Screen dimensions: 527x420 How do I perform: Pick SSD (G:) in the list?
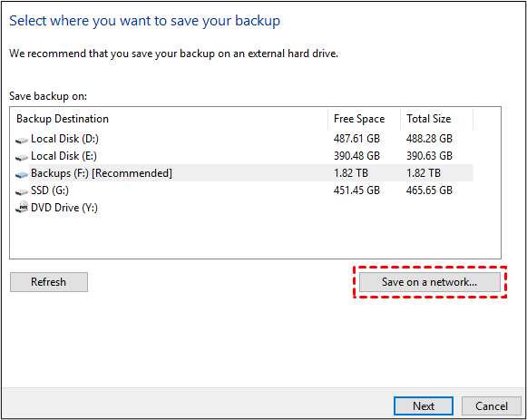(244, 190)
